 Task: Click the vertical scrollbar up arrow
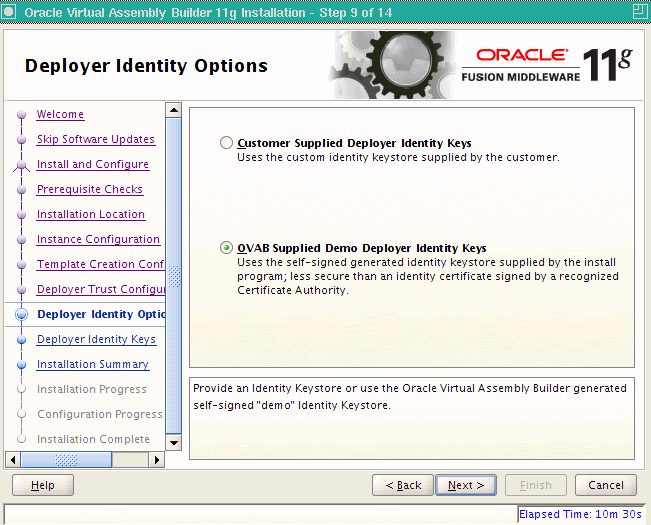point(174,110)
